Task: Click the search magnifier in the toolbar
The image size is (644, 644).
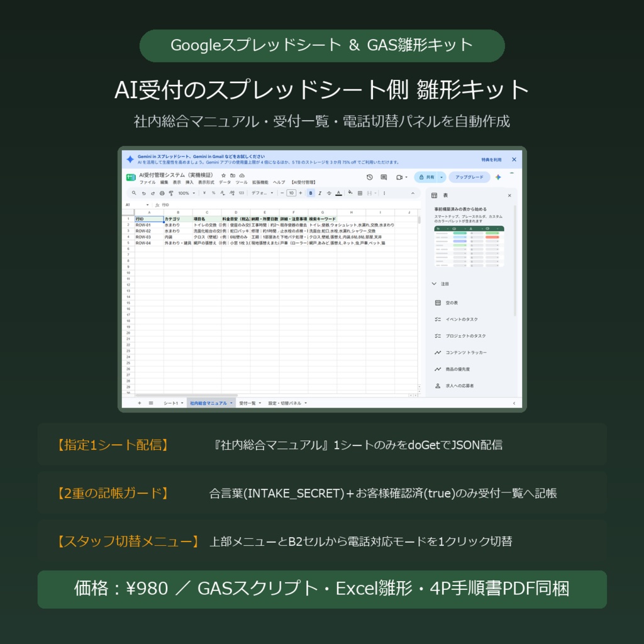Action: 134,193
